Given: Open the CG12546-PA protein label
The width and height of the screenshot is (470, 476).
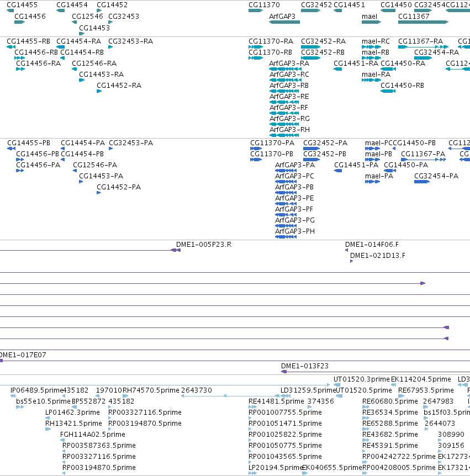Looking at the screenshot, I should tap(95, 165).
